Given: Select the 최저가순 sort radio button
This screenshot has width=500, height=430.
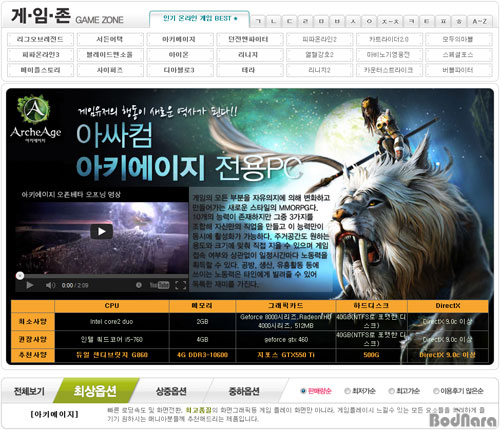Looking at the screenshot, I should click(x=347, y=391).
